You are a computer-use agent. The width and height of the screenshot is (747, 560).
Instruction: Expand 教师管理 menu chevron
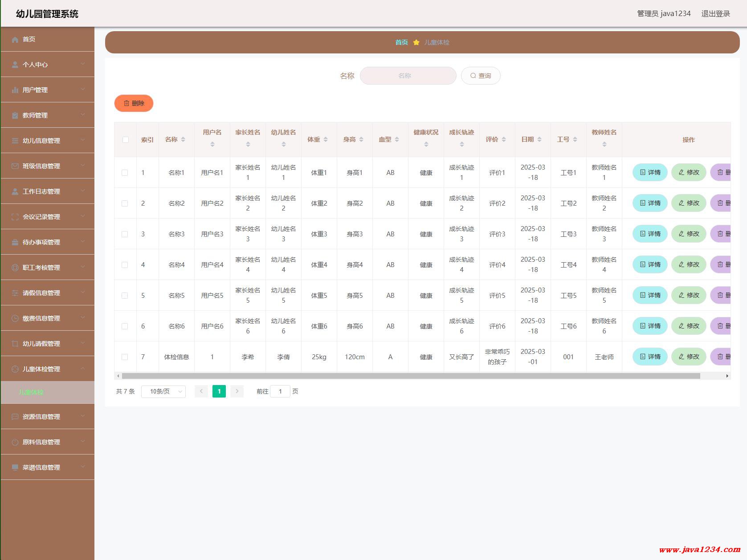[x=83, y=115]
